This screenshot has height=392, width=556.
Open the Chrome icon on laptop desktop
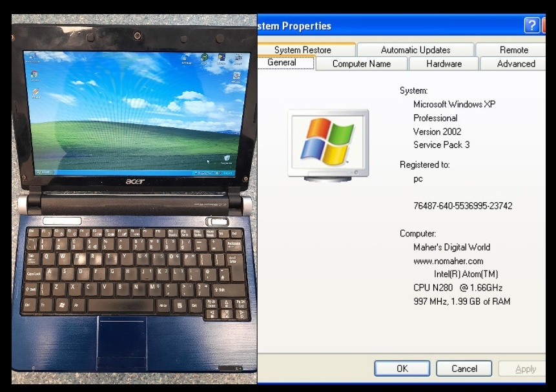click(34, 76)
